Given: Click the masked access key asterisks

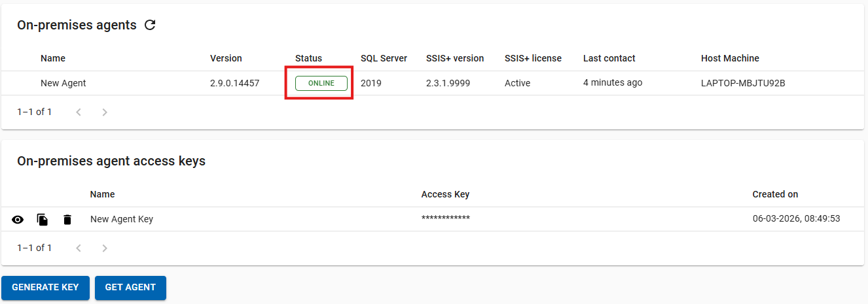Looking at the screenshot, I should point(446,219).
